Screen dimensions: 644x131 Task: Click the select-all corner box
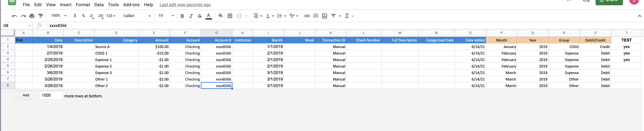(8, 33)
